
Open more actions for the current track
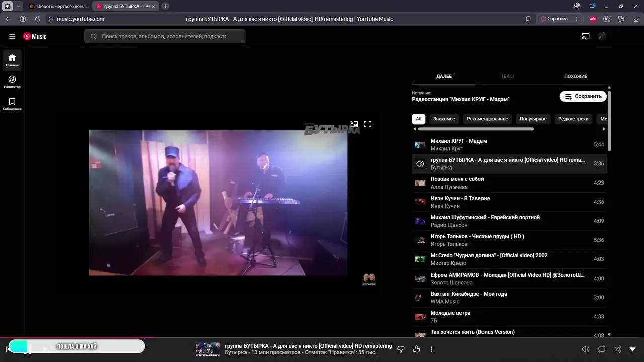pos(431,349)
